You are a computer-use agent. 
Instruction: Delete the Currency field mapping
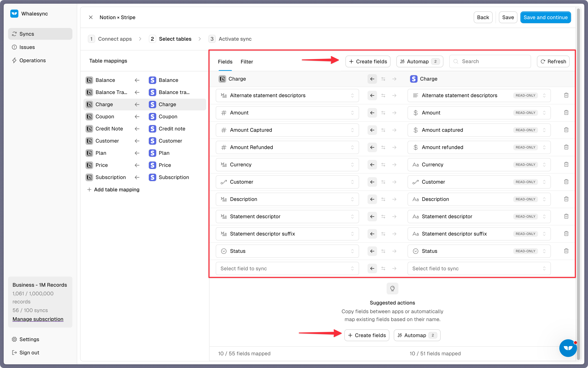[566, 164]
